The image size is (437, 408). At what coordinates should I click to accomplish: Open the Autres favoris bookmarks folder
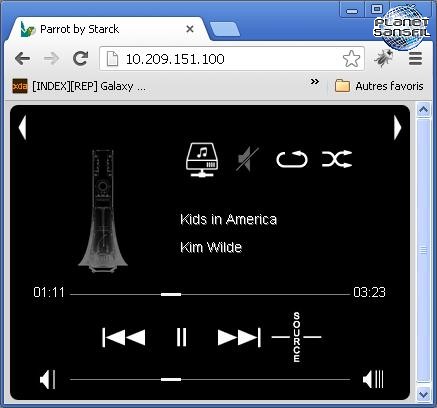[x=379, y=86]
